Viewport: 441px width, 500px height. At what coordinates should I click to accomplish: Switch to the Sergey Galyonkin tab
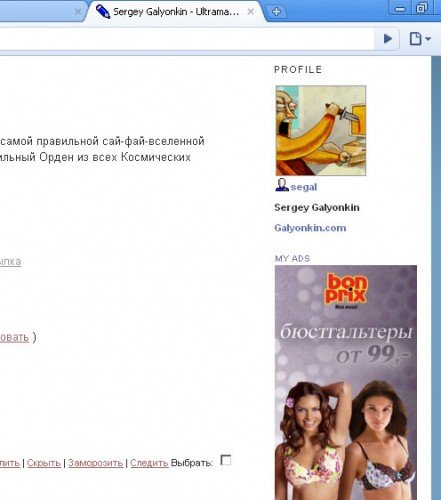point(176,12)
